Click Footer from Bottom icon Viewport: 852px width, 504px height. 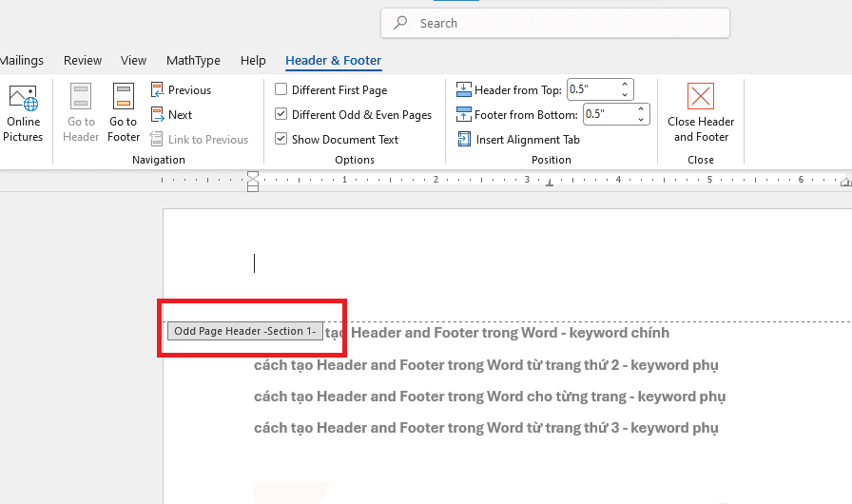(x=463, y=114)
